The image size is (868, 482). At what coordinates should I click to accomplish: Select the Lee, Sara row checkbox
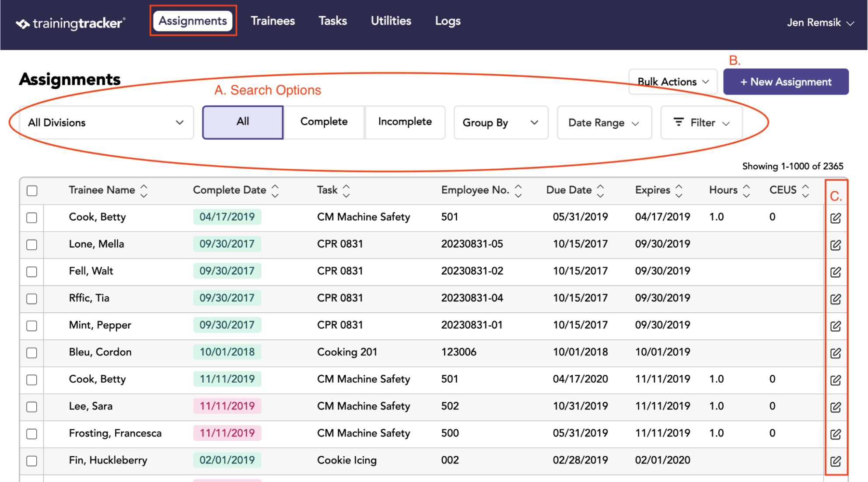32,407
